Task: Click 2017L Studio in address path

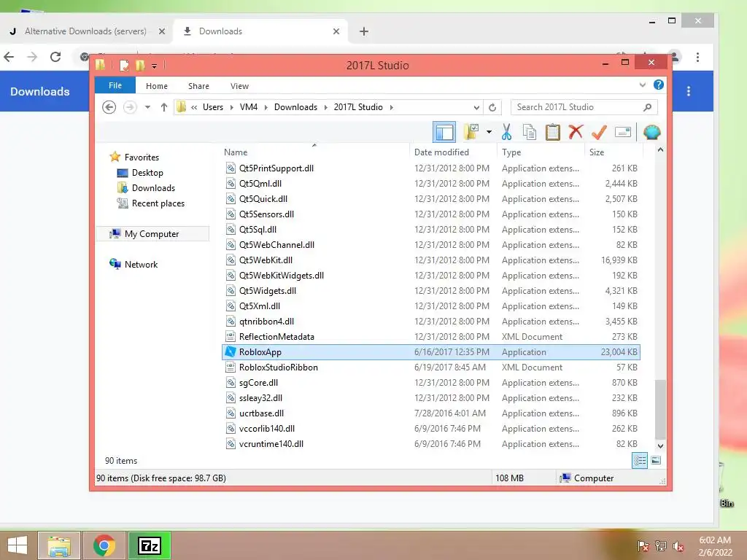Action: click(x=358, y=107)
